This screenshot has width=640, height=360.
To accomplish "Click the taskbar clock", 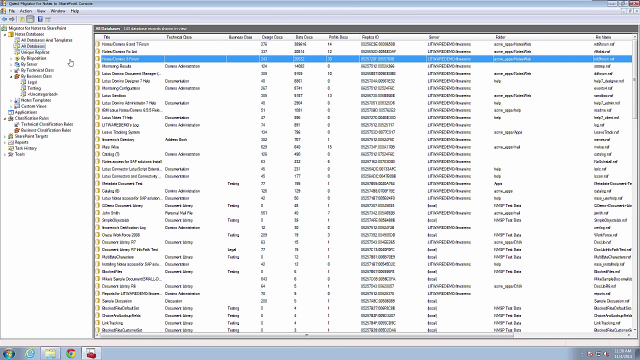I will point(622,353).
